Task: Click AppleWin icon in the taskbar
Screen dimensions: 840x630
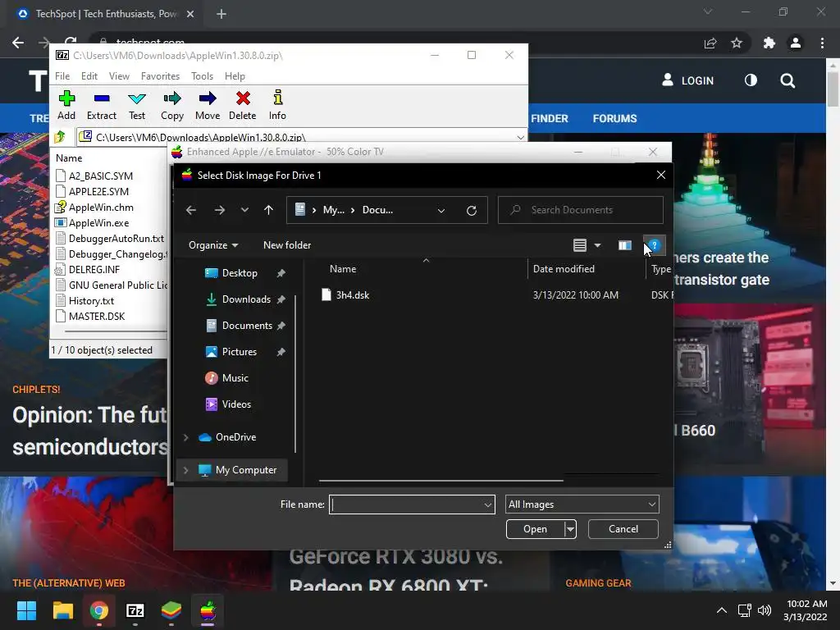Action: click(x=208, y=610)
